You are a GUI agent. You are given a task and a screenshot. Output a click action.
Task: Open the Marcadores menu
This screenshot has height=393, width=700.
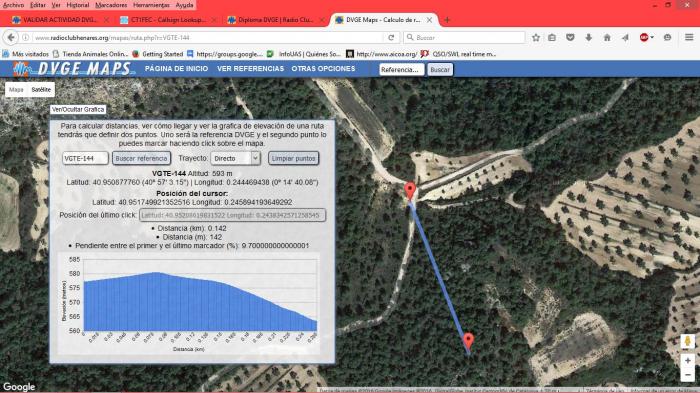coord(111,5)
